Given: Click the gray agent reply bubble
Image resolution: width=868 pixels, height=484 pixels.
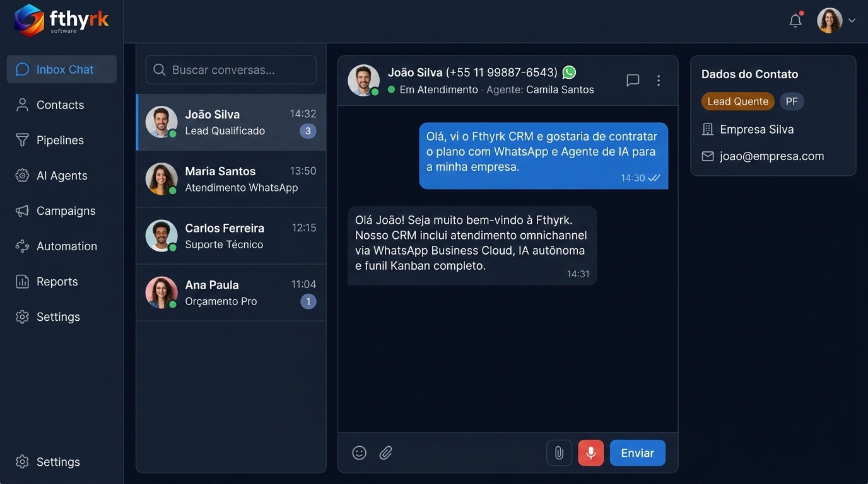Looking at the screenshot, I should [x=472, y=246].
